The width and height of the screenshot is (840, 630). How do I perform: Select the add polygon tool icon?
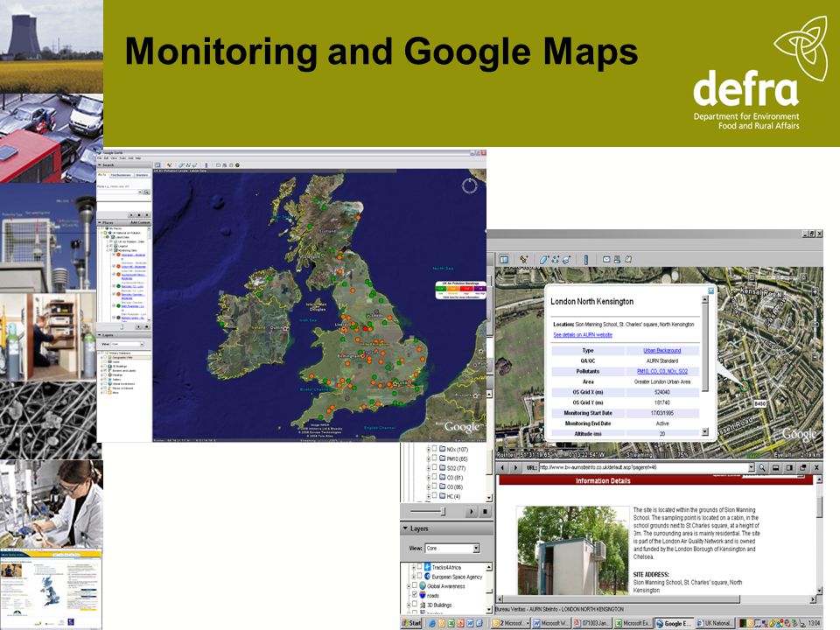pyautogui.click(x=543, y=259)
